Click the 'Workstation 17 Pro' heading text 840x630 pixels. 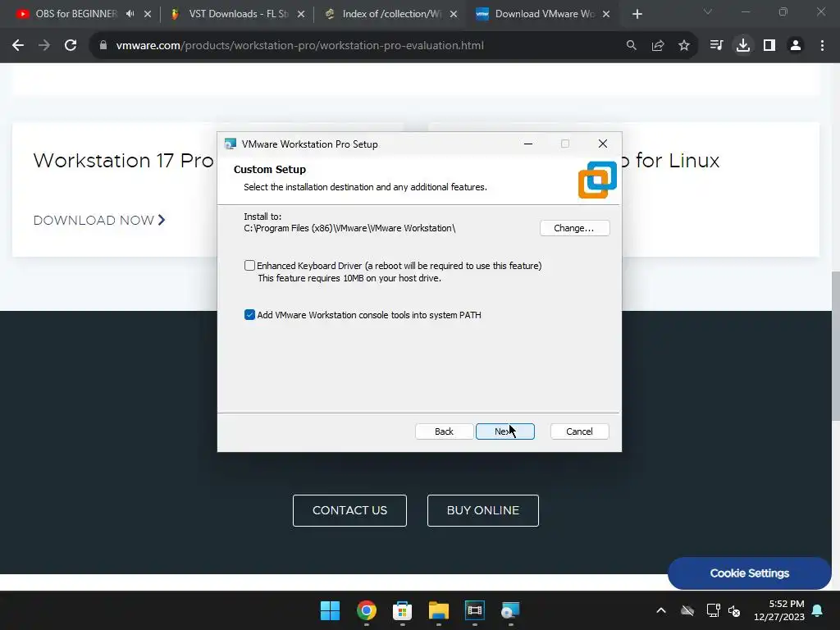[x=124, y=161]
